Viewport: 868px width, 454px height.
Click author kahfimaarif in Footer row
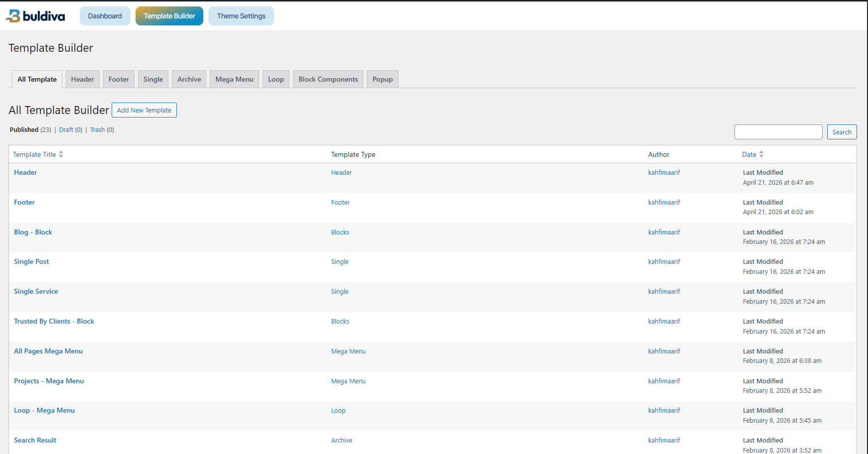[664, 202]
